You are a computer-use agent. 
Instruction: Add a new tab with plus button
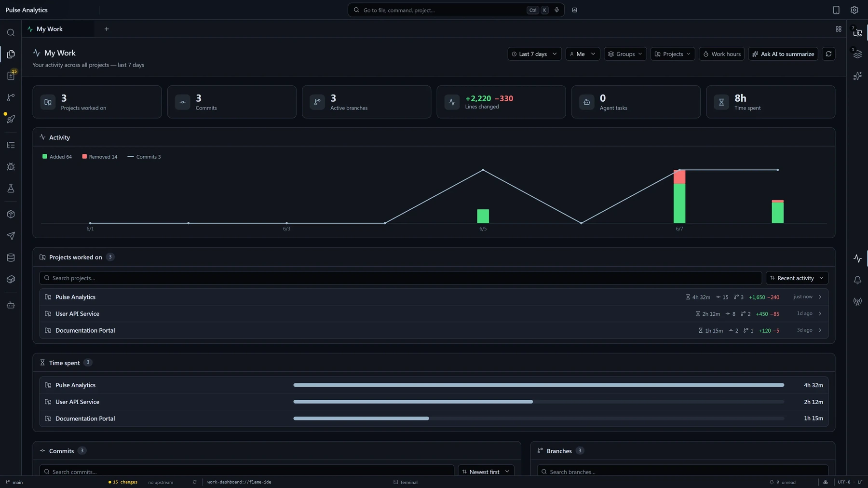(x=107, y=29)
